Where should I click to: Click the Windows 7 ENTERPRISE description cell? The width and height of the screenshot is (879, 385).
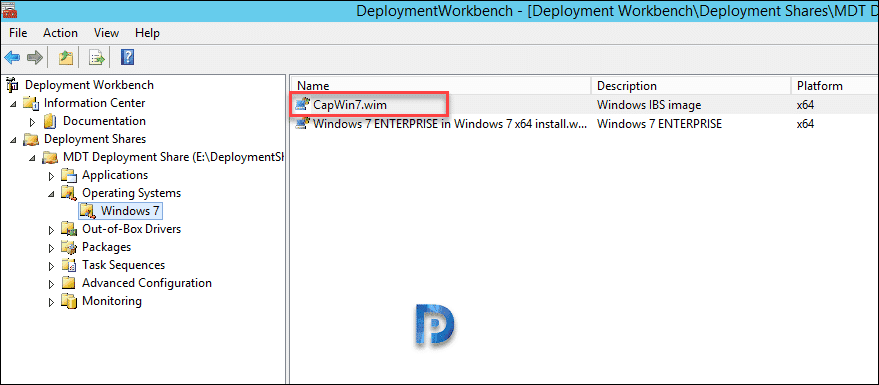[659, 123]
